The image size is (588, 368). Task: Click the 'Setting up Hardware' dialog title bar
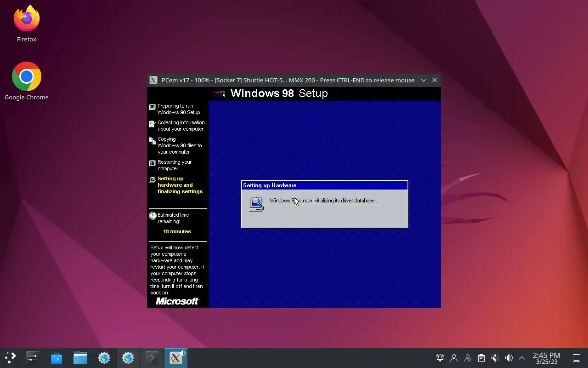pyautogui.click(x=324, y=185)
